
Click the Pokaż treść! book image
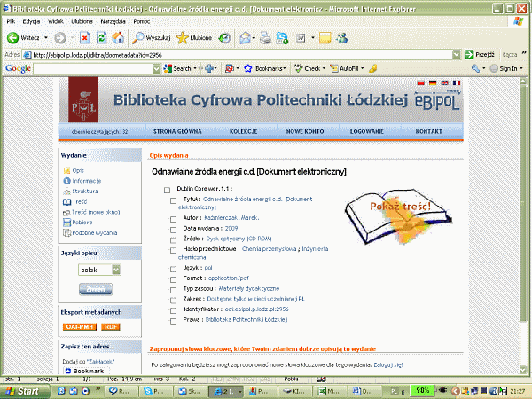398,216
